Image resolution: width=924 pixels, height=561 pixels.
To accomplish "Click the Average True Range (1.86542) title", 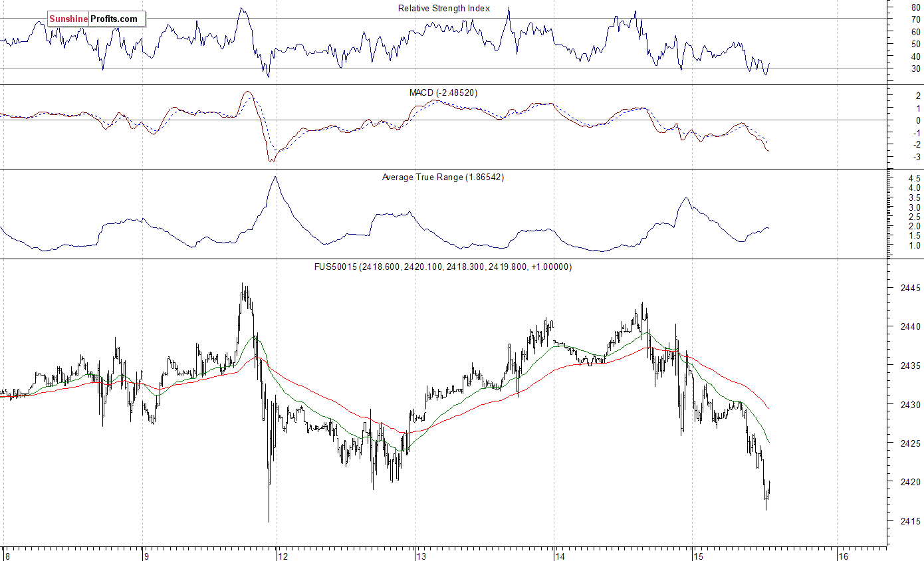I will [443, 177].
